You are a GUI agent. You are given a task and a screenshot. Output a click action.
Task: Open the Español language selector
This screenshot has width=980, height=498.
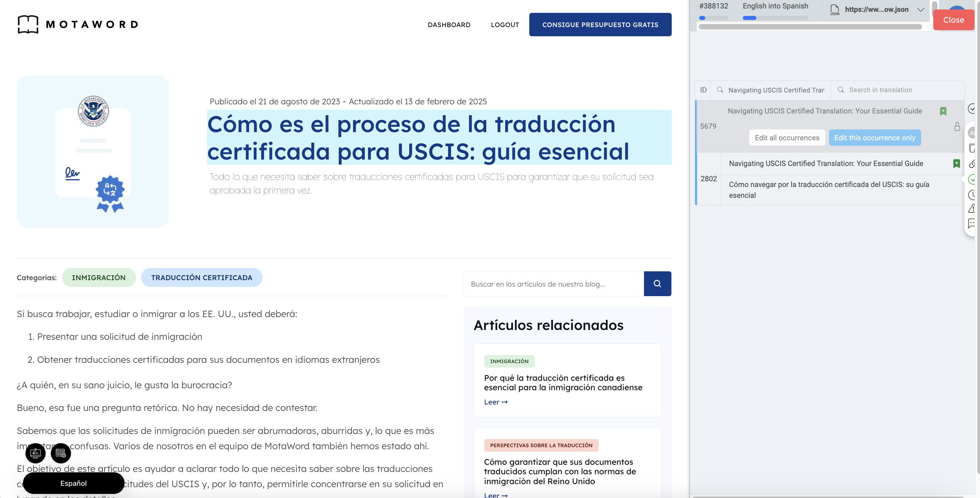pos(73,483)
